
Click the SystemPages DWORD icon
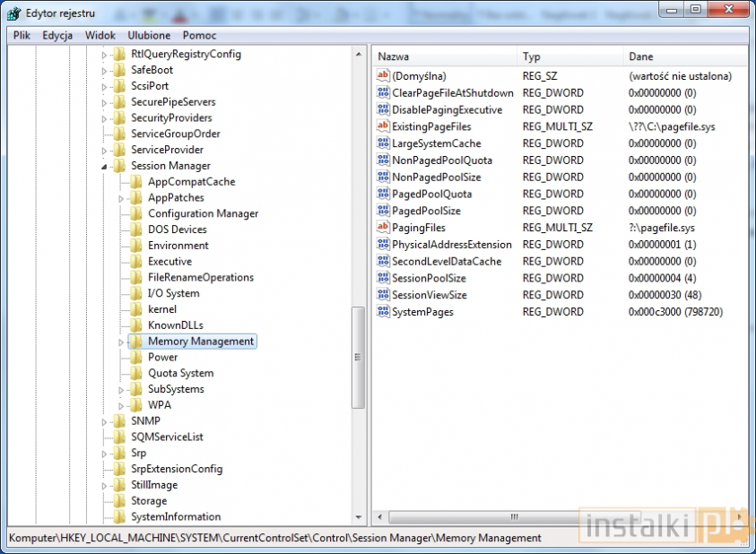pyautogui.click(x=383, y=312)
